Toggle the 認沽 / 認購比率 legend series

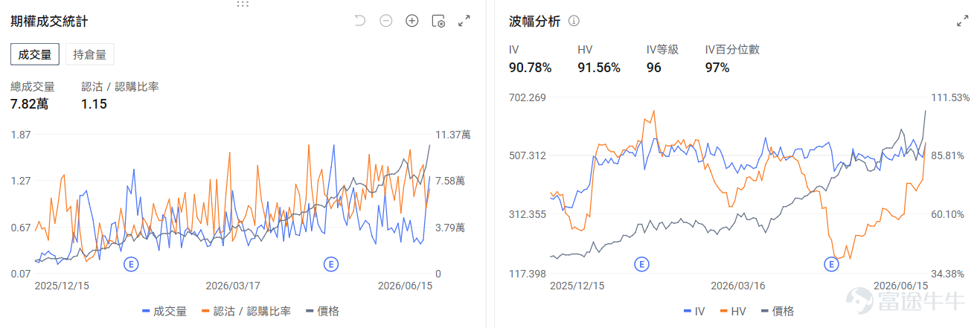click(x=246, y=311)
